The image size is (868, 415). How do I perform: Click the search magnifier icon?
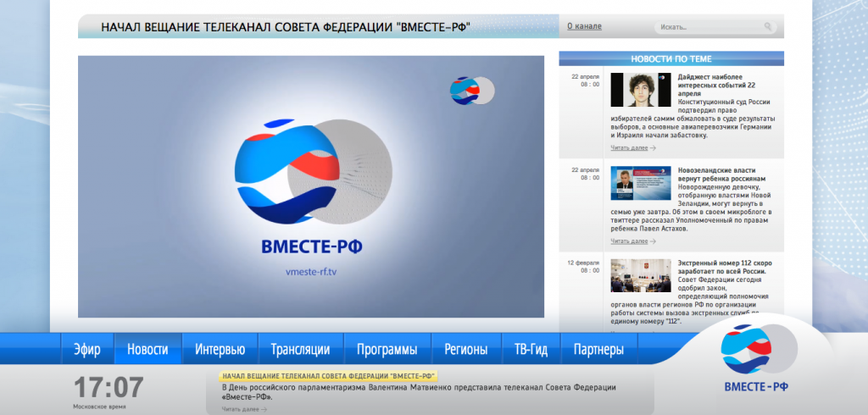[x=768, y=26]
